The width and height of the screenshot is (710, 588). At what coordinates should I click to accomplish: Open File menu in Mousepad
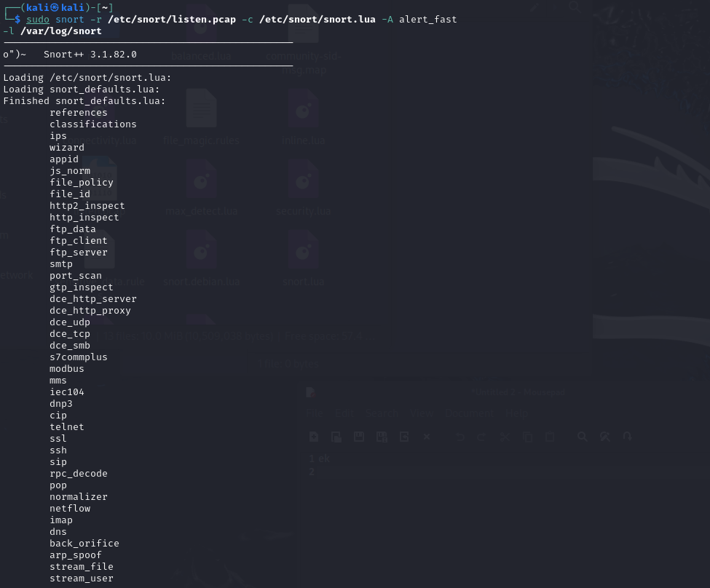tap(315, 413)
